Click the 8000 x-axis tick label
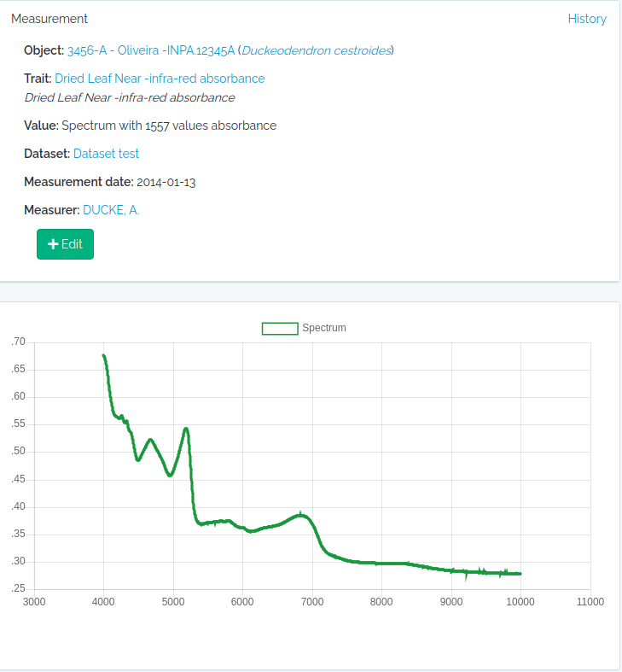 pos(381,602)
